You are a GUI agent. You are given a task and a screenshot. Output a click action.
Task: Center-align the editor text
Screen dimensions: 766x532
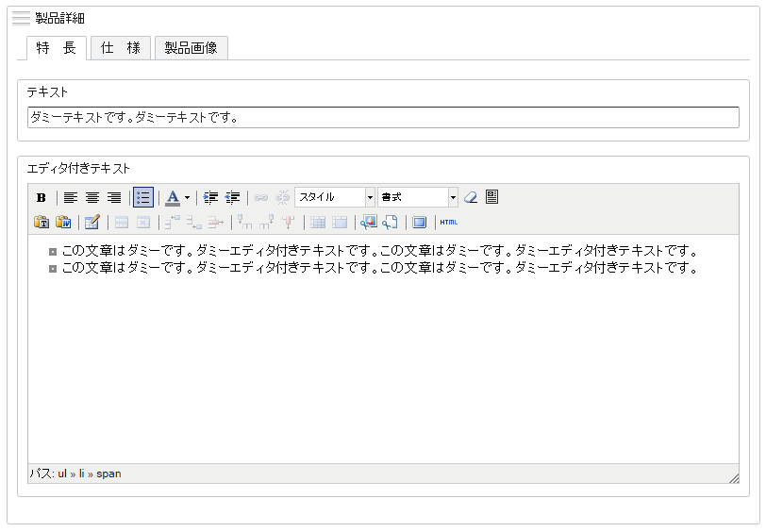tap(92, 197)
